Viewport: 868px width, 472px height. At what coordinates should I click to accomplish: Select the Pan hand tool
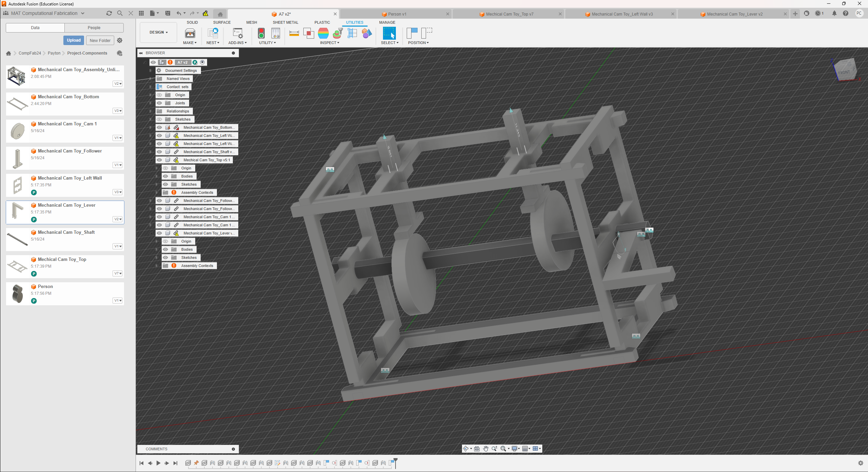[x=486, y=449]
